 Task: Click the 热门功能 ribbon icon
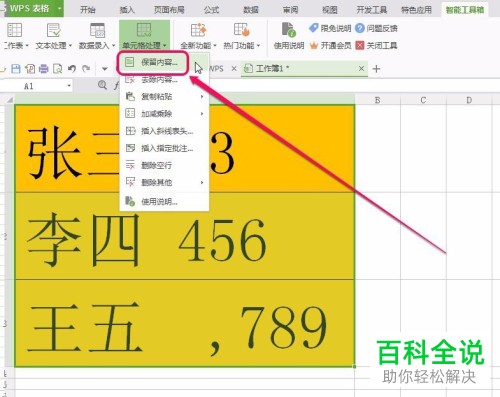point(242,30)
